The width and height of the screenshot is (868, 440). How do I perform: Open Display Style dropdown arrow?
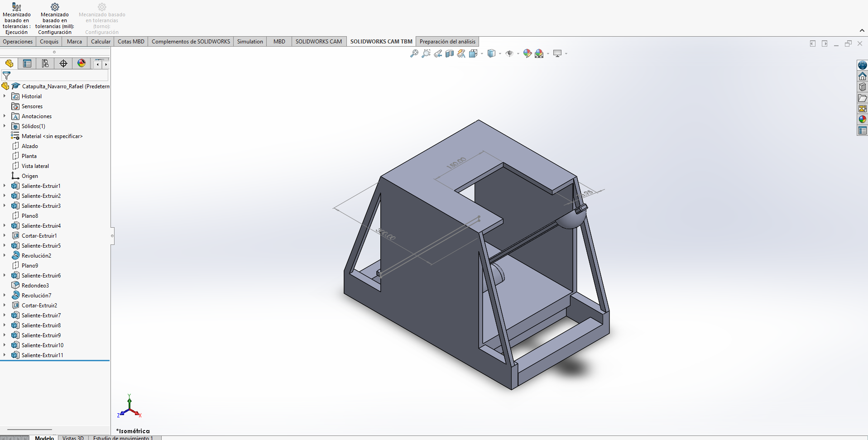tap(500, 53)
